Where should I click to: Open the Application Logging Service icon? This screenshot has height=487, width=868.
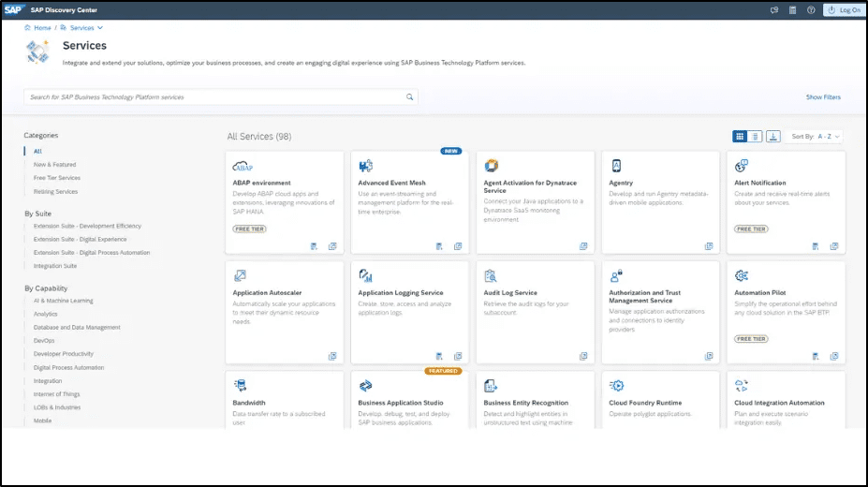(x=365, y=275)
